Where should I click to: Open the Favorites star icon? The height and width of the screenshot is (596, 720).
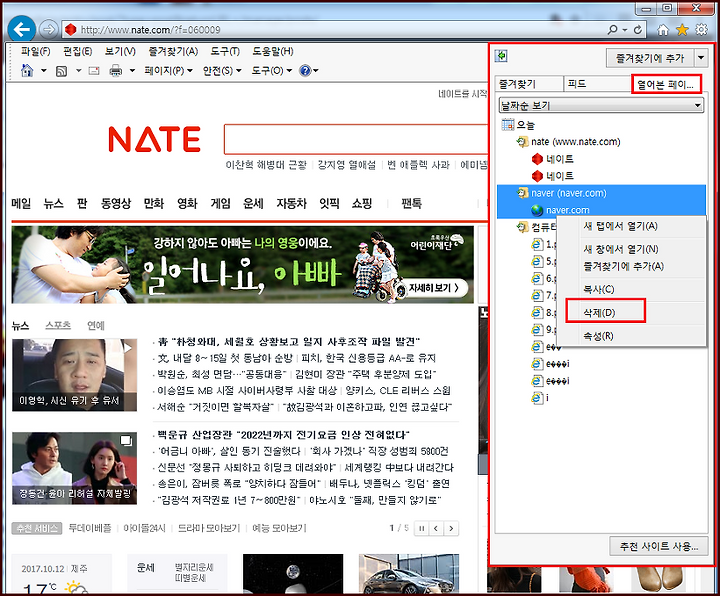point(682,30)
